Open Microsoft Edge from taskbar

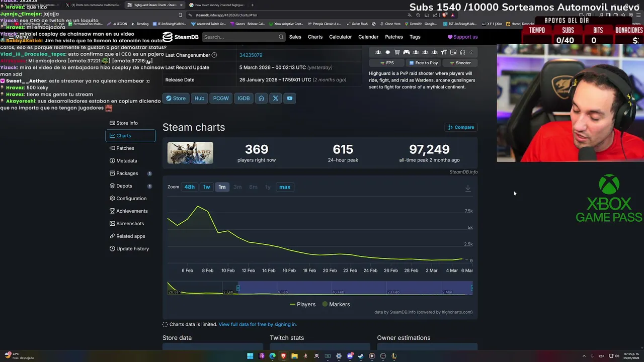pos(272,356)
